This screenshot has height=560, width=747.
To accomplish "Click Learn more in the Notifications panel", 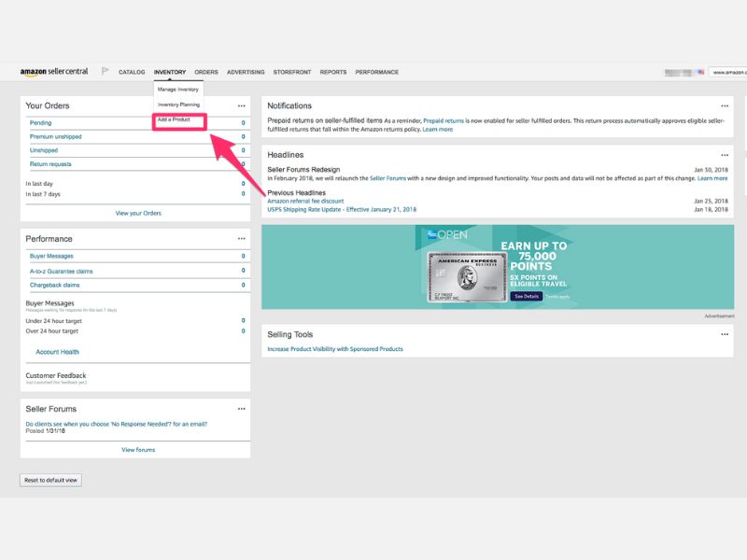I will 437,130.
